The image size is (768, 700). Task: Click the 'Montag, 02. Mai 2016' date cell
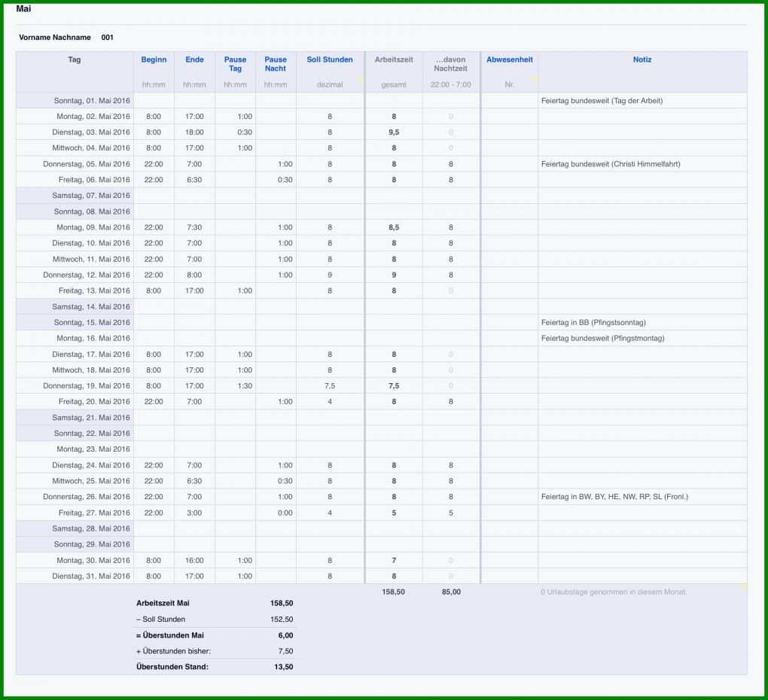coord(75,117)
